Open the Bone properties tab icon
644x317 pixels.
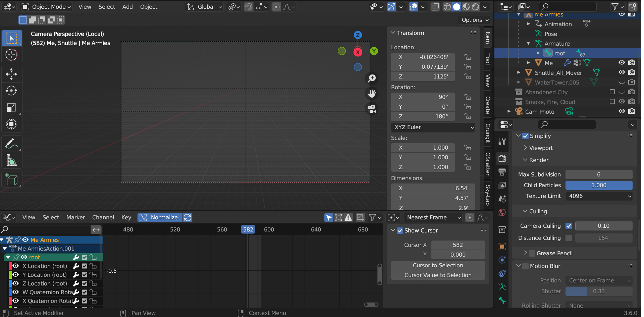point(502,300)
